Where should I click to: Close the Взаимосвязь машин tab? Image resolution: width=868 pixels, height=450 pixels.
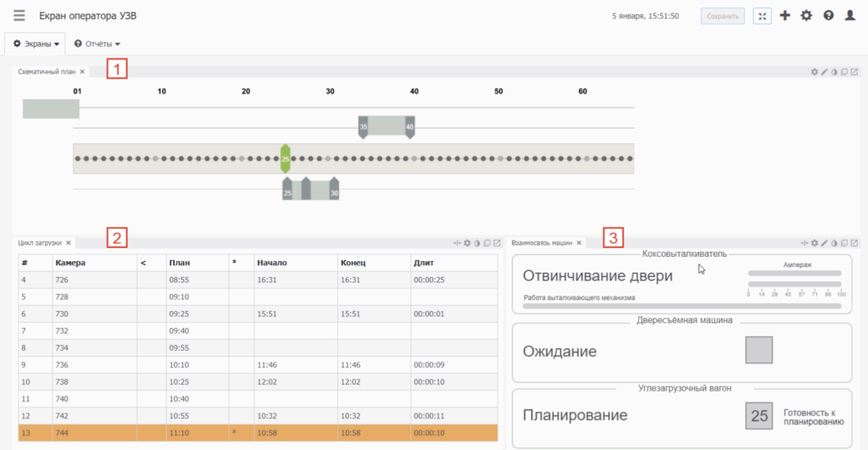point(579,243)
